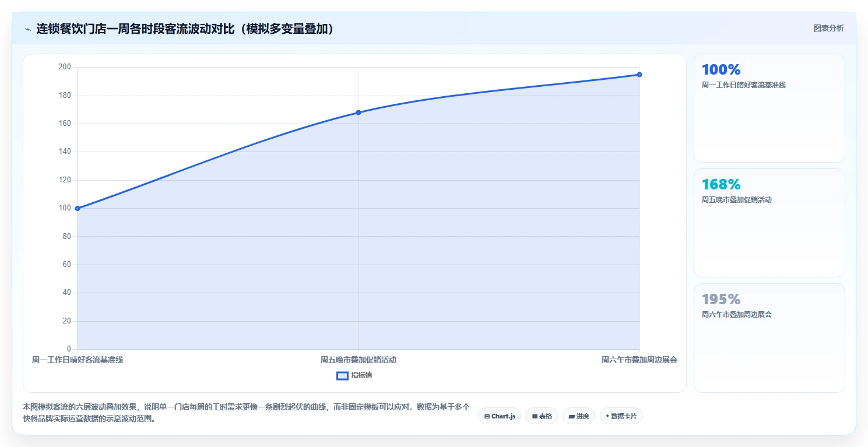This screenshot has height=447, width=868.
Task: Open the 100% baseline stat card
Action: 769,108
